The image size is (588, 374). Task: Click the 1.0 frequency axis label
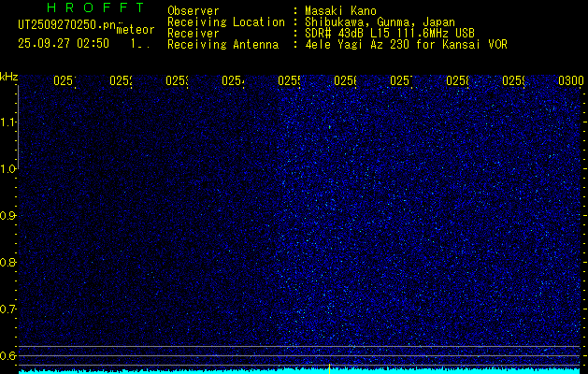(8, 169)
